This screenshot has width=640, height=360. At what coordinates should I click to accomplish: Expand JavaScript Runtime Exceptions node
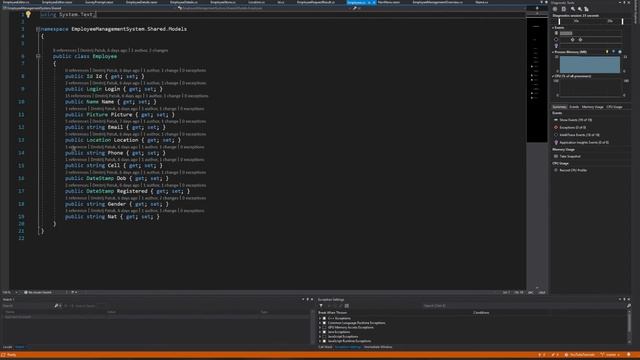coord(320,341)
